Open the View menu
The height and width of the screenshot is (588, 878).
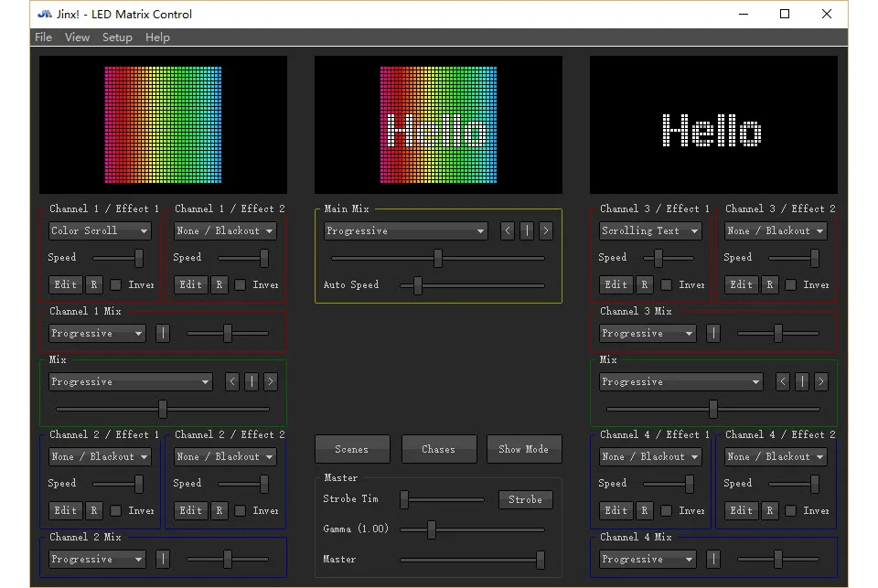click(x=77, y=37)
